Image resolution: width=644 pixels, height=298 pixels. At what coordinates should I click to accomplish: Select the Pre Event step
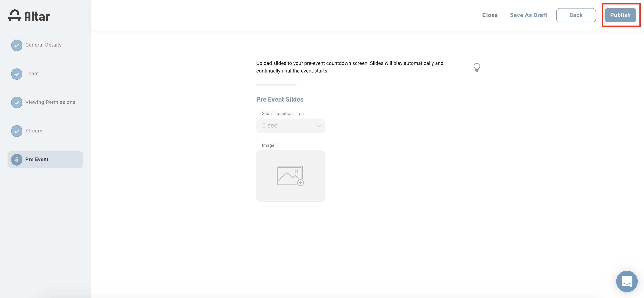point(45,160)
